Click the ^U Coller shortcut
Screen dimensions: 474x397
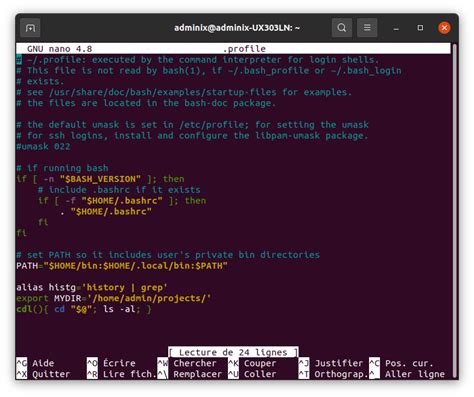[x=252, y=374]
